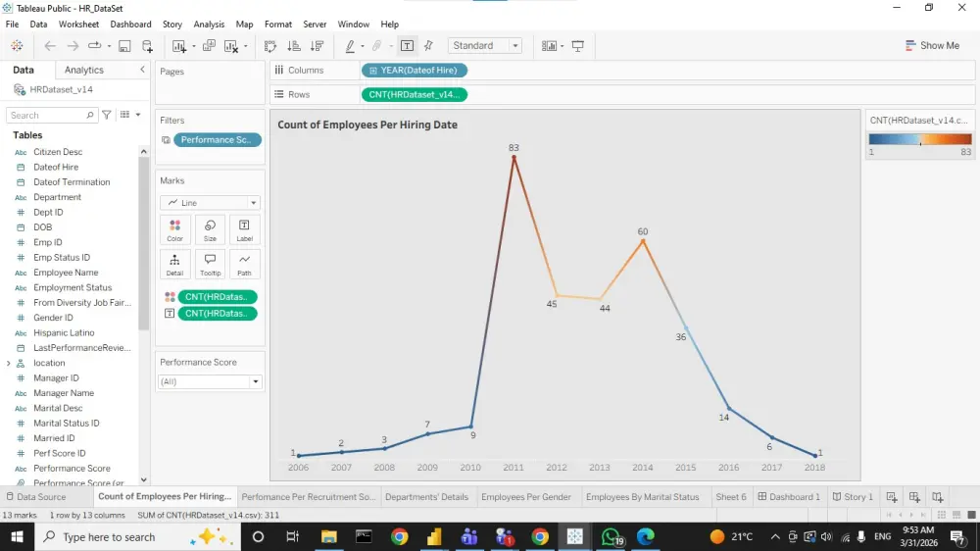Screen dimensions: 980x551
Task: Switch to the Analytics pane tab
Action: (x=83, y=70)
